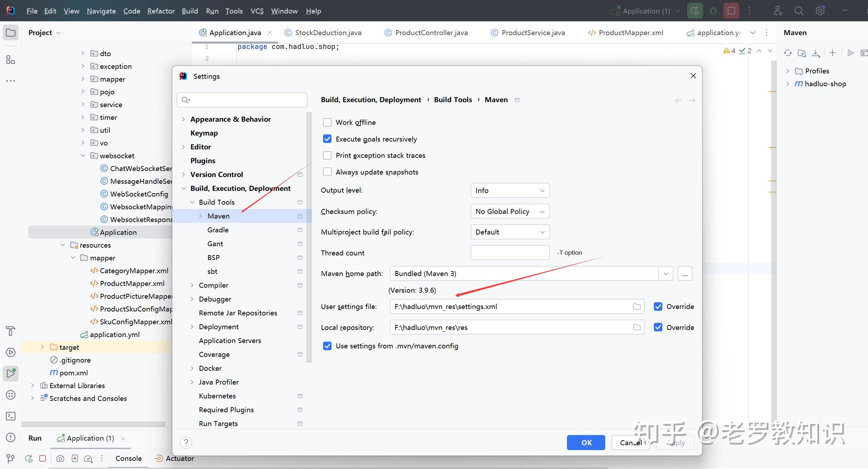Open the Refactor menu
Screen dimensions: 868x469
point(161,11)
